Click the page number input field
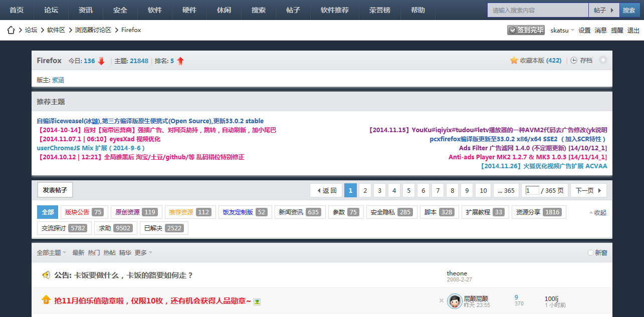This screenshot has width=644, height=317. (x=532, y=190)
